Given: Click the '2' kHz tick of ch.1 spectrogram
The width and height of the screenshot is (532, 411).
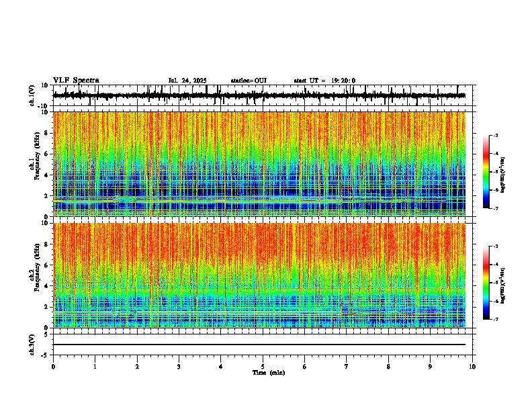Looking at the screenshot, I should pyautogui.click(x=46, y=195).
